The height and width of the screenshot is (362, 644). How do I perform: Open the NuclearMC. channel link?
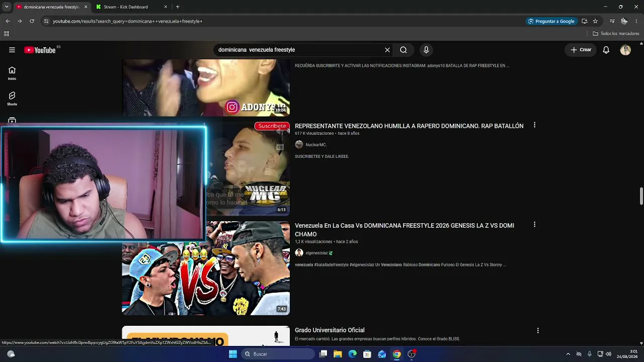point(316,145)
